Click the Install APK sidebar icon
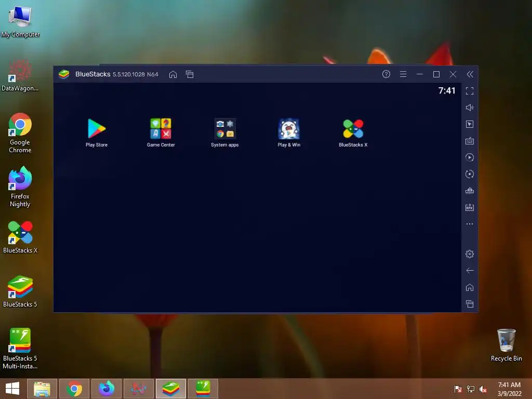Viewport: 532px width, 399px height. (470, 207)
